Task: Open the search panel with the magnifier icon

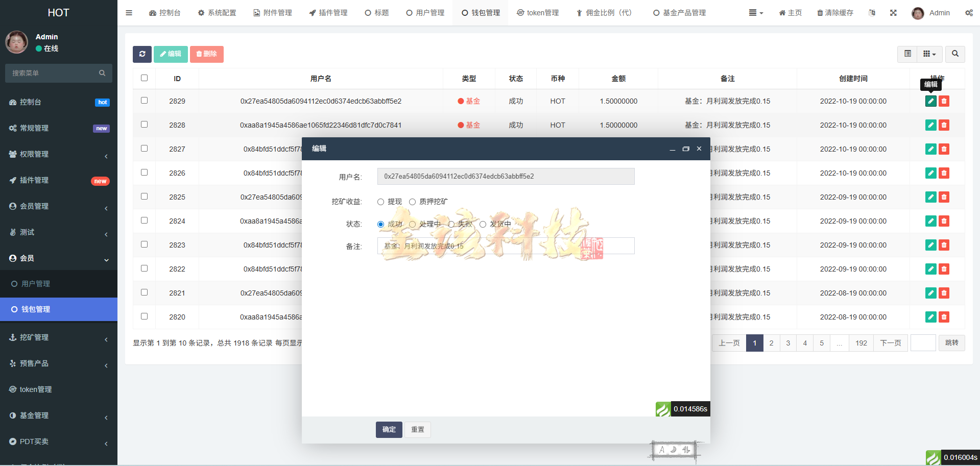Action: coord(954,54)
